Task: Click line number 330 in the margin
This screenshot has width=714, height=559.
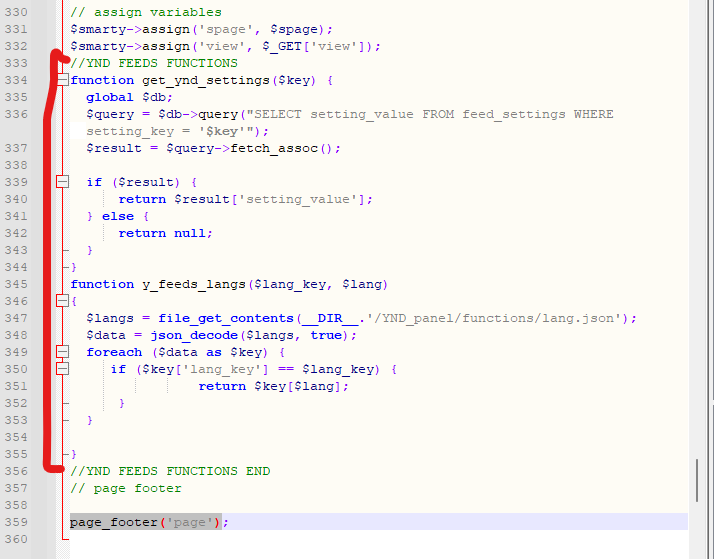Action: point(16,12)
